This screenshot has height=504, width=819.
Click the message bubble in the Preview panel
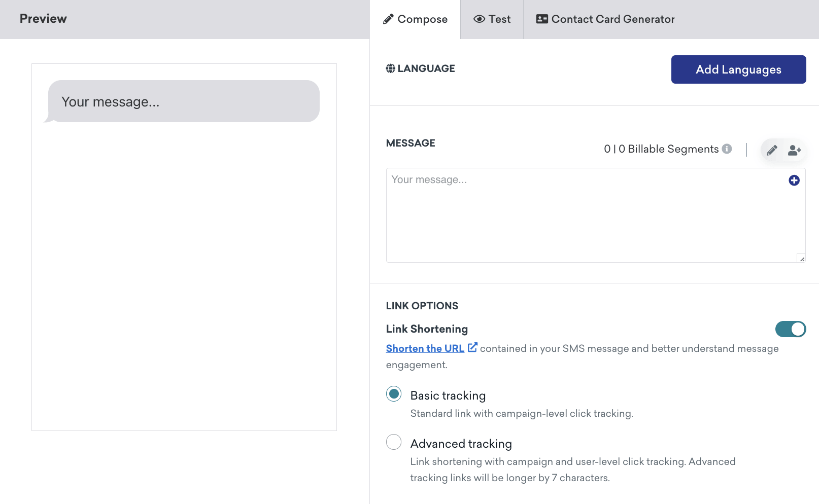pos(183,101)
